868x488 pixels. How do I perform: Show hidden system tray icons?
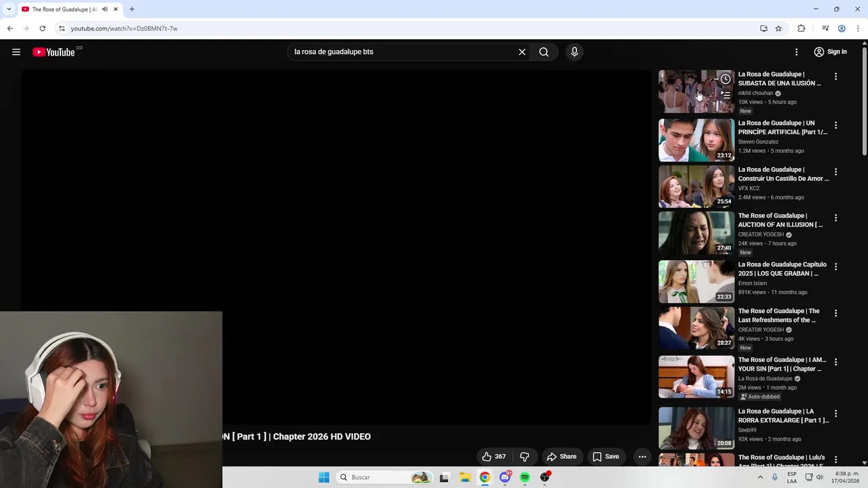click(x=760, y=477)
